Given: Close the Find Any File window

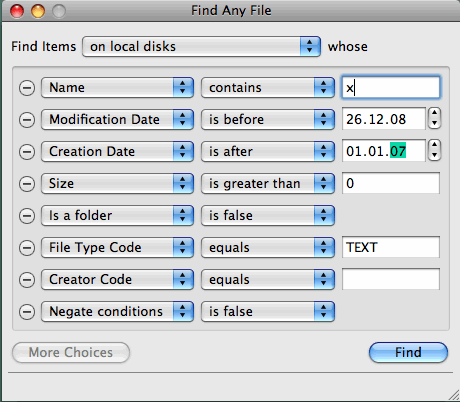Looking at the screenshot, I should (x=17, y=11).
